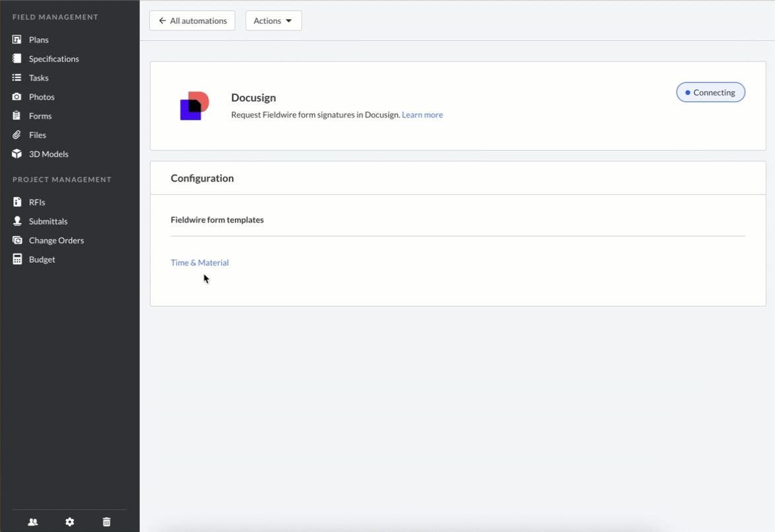This screenshot has height=532, width=775.
Task: Click the trash icon at sidebar bottom
Action: pyautogui.click(x=107, y=522)
